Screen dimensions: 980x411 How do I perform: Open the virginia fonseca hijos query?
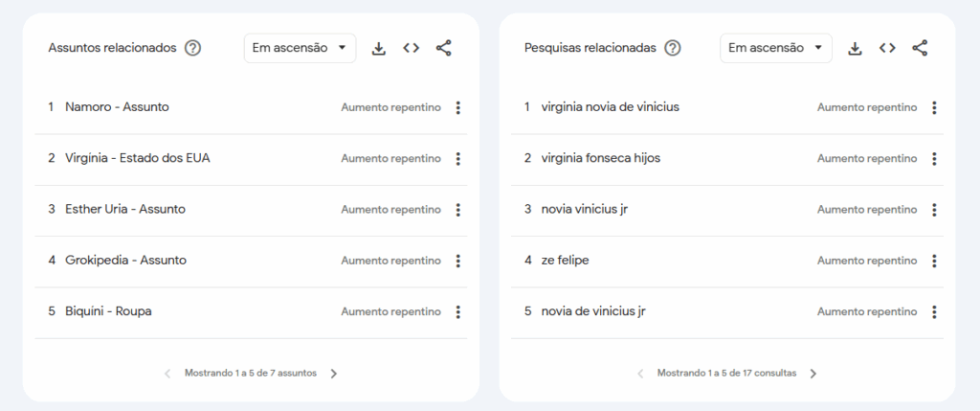pos(600,158)
